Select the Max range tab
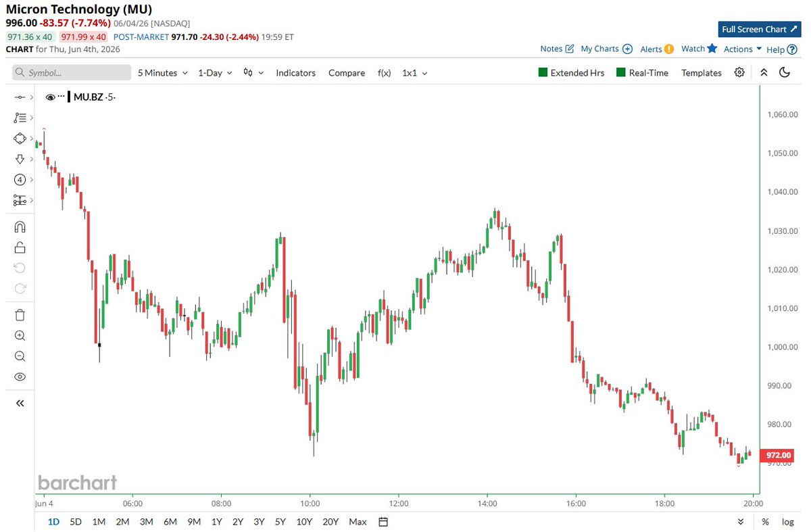811x532 pixels. coord(358,521)
